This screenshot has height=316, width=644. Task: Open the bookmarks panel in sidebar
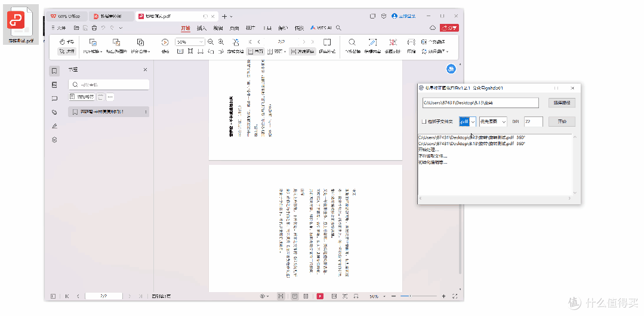(x=54, y=70)
